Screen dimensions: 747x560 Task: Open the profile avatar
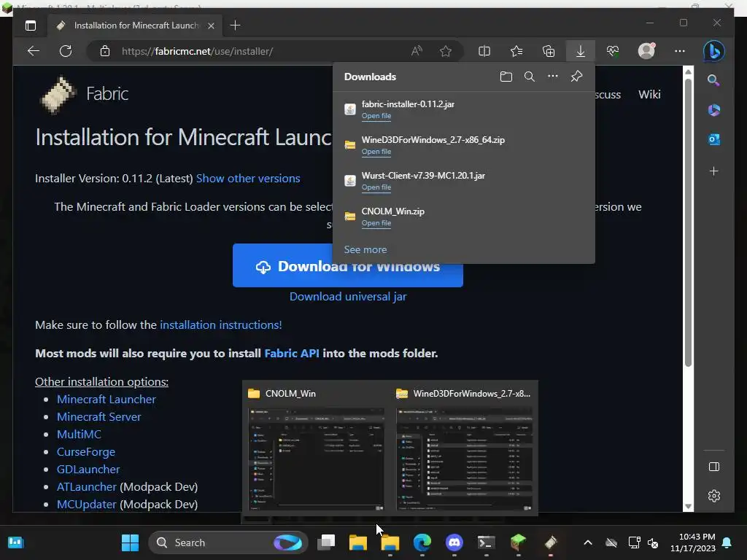[646, 50]
